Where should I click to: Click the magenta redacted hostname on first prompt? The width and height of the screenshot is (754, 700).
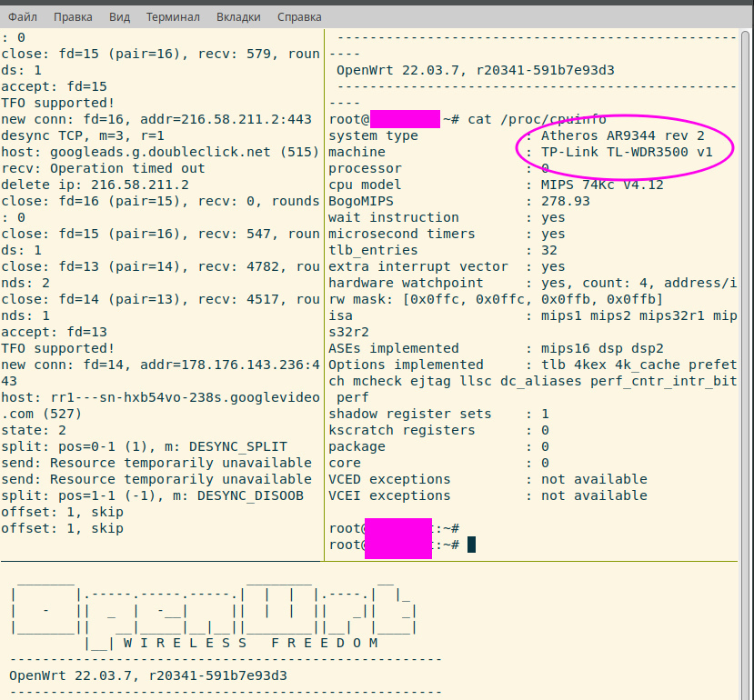(x=405, y=119)
